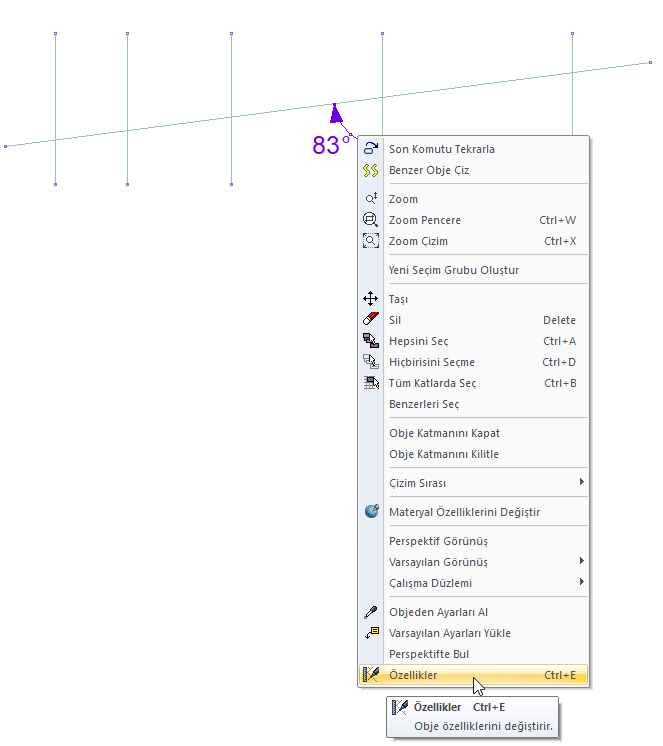Expand the Varsayılan Görünüş submenu arrow
This screenshot has height=746, width=663.
tap(581, 561)
